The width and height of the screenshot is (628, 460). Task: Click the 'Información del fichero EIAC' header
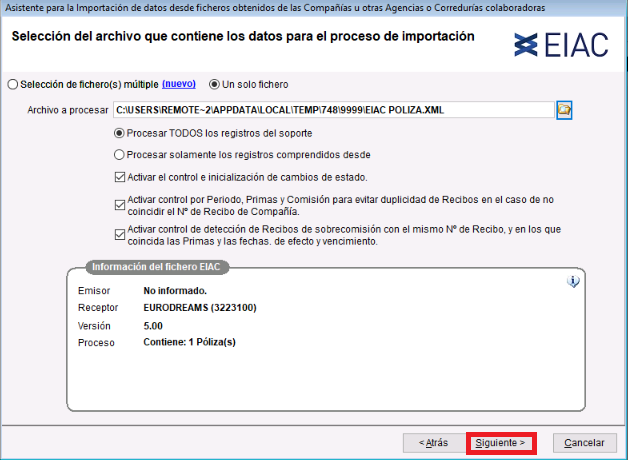157,267
